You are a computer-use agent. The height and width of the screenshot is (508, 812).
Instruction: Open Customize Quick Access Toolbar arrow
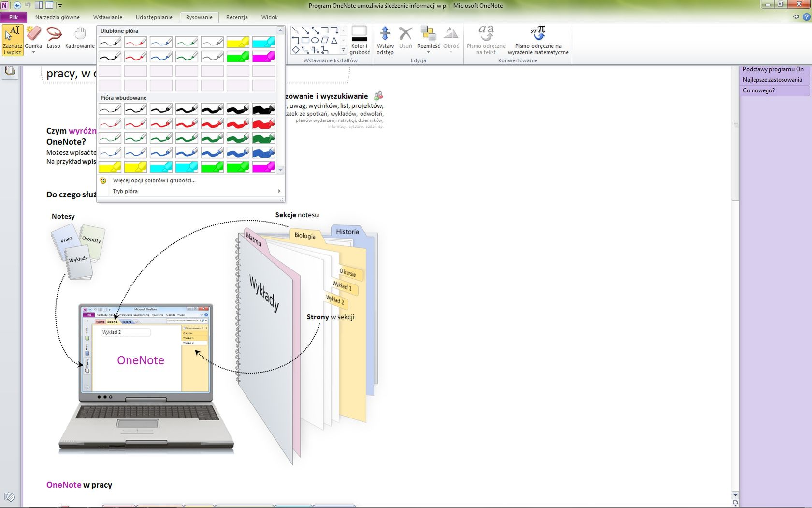click(x=60, y=6)
